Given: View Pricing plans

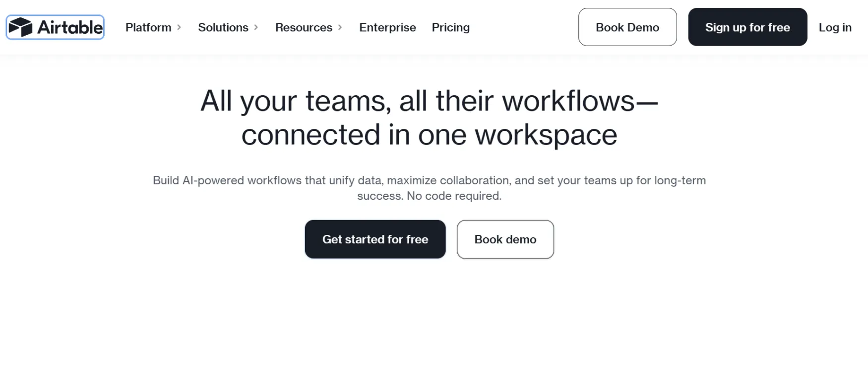Looking at the screenshot, I should click(450, 27).
